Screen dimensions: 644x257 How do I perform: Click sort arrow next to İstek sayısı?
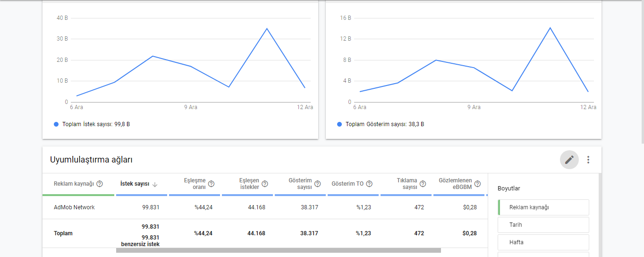click(155, 184)
